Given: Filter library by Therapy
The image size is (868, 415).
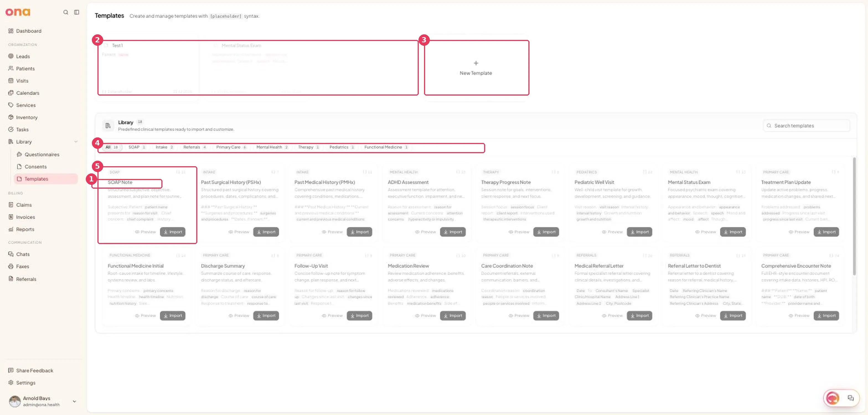Looking at the screenshot, I should [x=309, y=147].
